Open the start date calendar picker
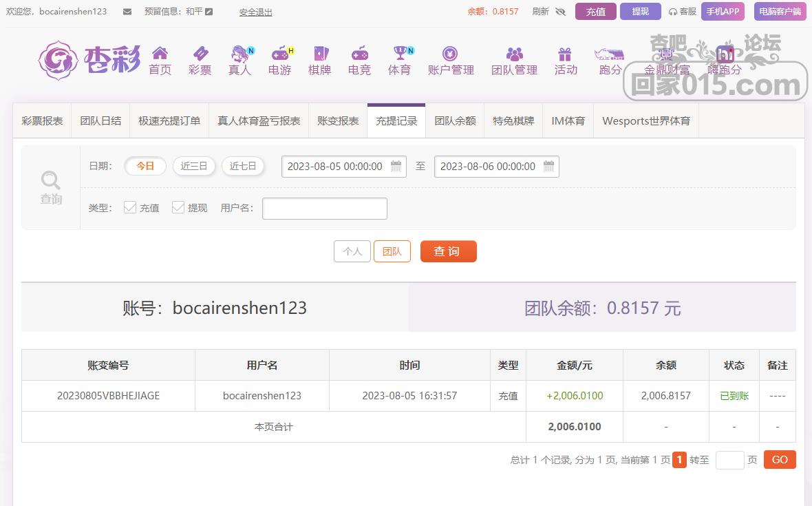The height and width of the screenshot is (506, 812). point(396,166)
